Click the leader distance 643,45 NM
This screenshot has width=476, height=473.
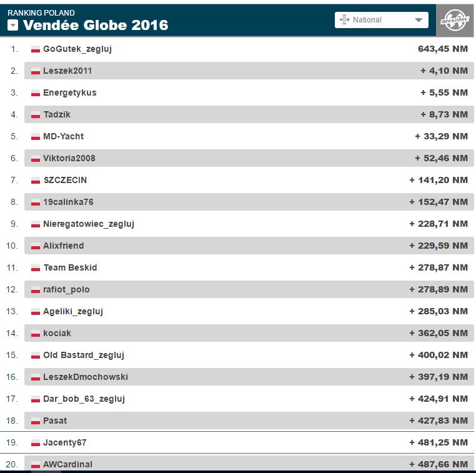point(443,49)
